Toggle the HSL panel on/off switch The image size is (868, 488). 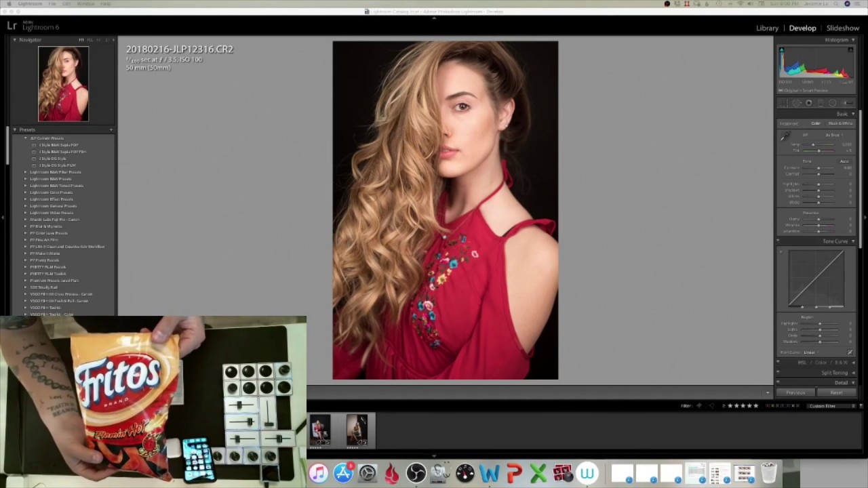(x=778, y=363)
